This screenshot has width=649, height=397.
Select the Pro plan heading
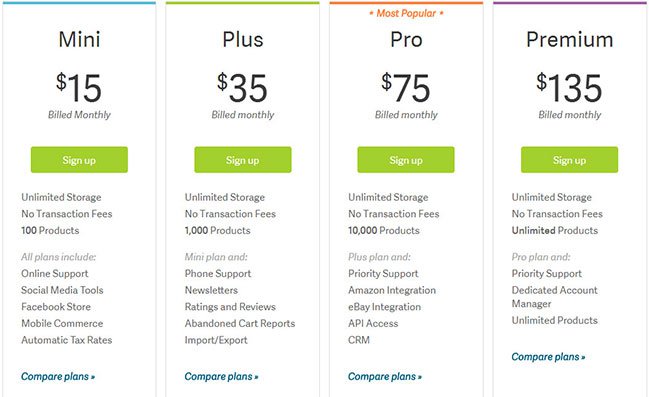tap(406, 40)
